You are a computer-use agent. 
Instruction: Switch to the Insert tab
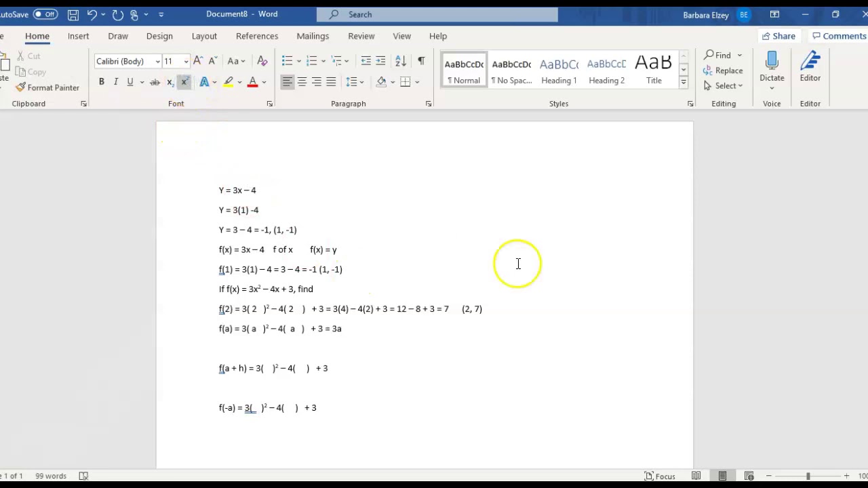click(78, 36)
